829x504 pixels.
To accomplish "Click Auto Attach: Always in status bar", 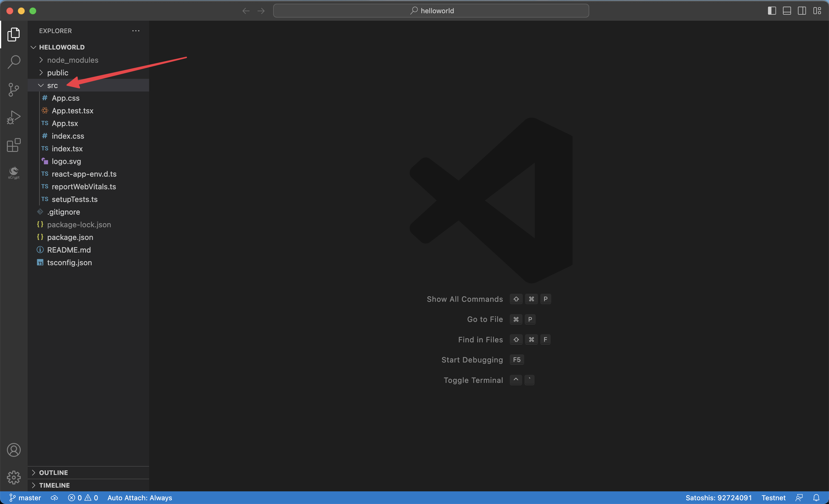I will tap(140, 498).
